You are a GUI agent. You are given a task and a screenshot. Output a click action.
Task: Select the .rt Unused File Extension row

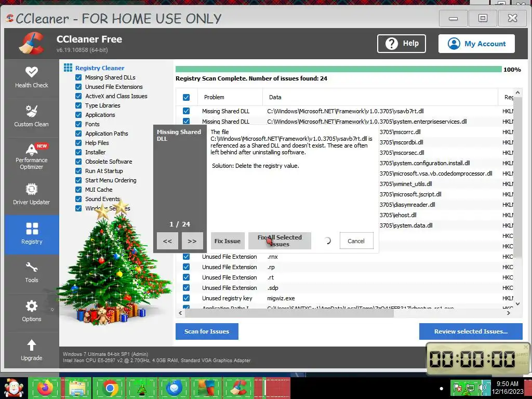click(x=345, y=277)
